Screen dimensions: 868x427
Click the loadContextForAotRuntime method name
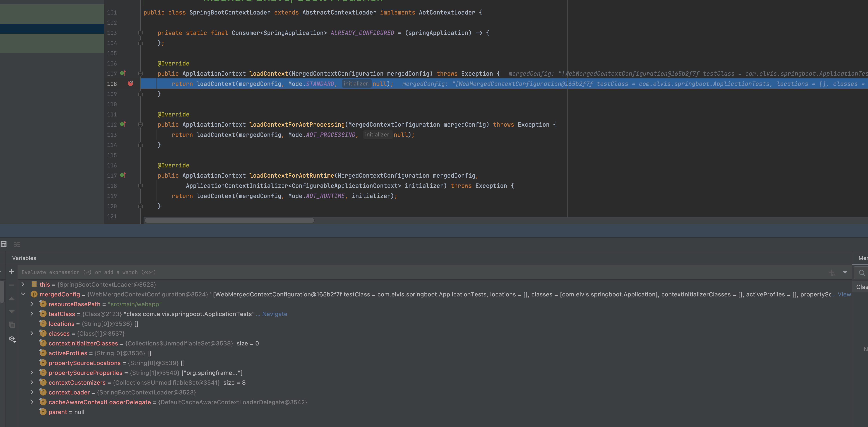(291, 175)
